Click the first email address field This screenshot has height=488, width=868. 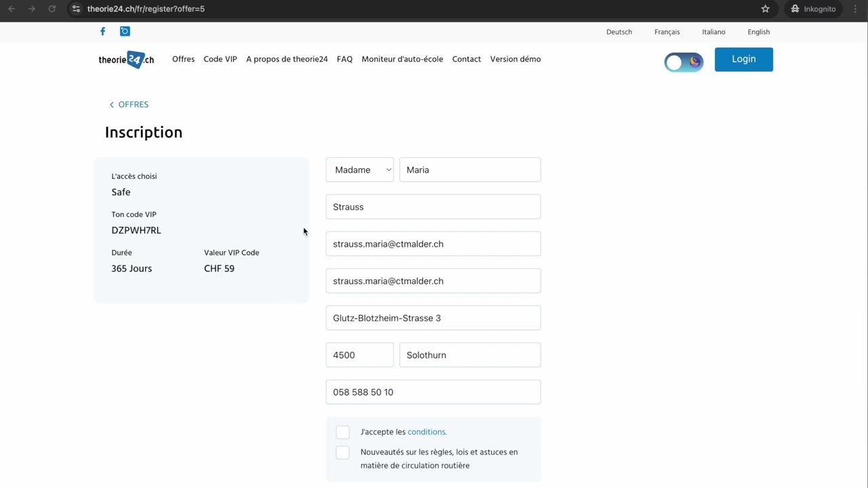coord(433,244)
